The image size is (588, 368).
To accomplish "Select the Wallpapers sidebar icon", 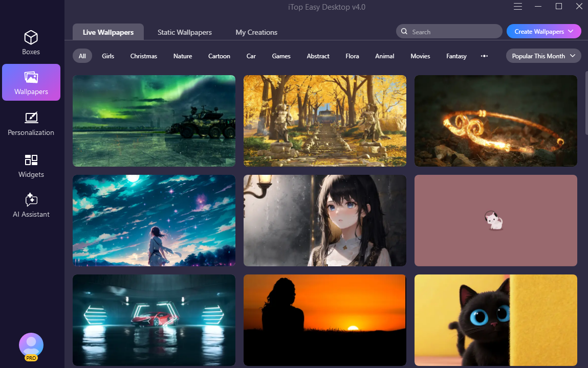I will (31, 77).
